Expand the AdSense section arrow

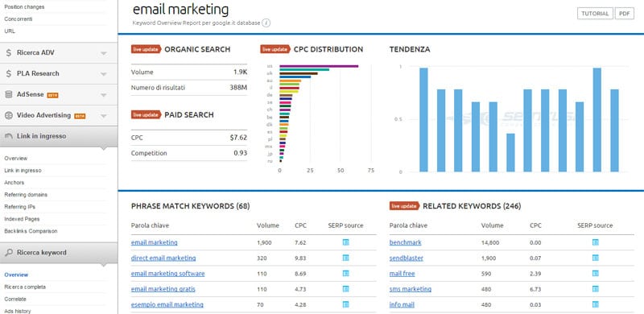point(104,95)
